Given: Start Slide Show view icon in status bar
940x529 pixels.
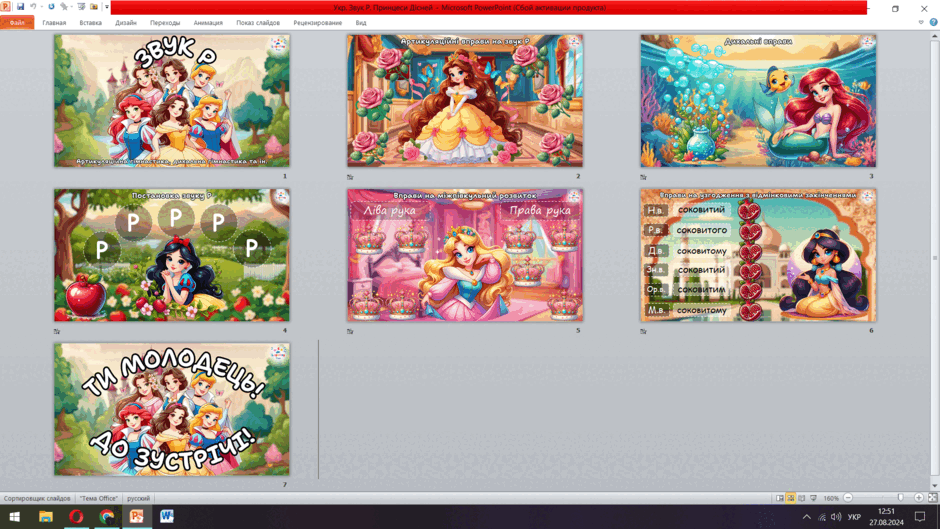Looking at the screenshot, I should [x=814, y=498].
